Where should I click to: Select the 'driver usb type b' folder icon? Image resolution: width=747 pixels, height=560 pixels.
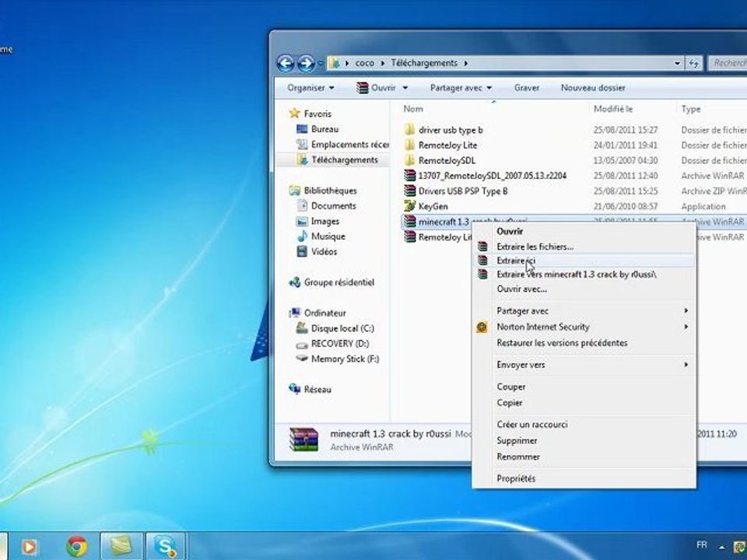pos(409,130)
